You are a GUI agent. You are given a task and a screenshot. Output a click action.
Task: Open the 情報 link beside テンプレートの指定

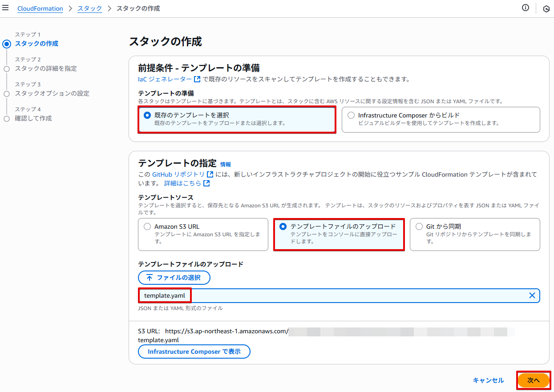226,165
